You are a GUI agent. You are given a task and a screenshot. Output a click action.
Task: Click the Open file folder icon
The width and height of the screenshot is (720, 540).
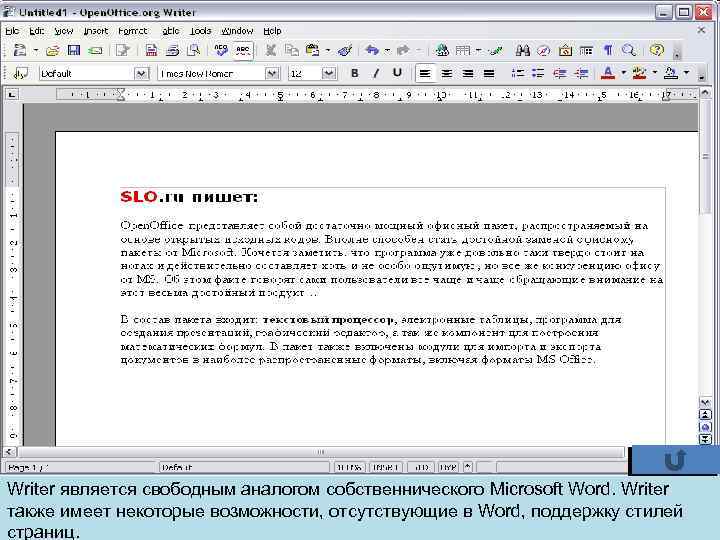pyautogui.click(x=53, y=50)
